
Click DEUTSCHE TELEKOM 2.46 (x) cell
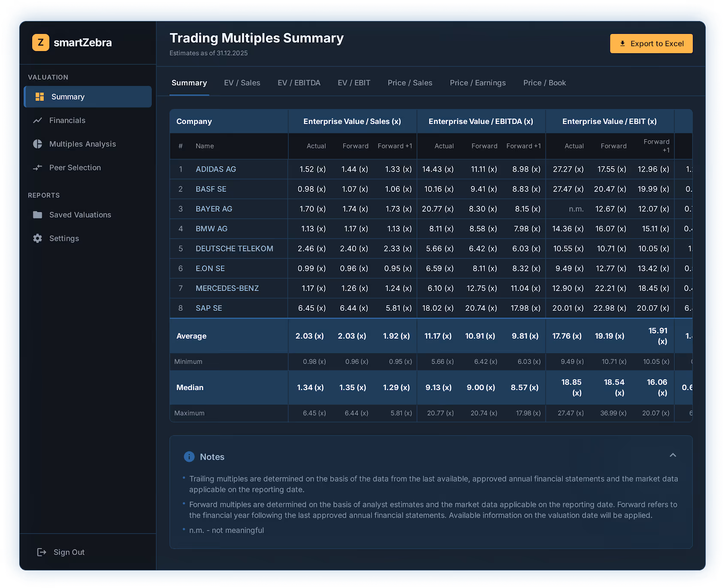click(x=312, y=249)
